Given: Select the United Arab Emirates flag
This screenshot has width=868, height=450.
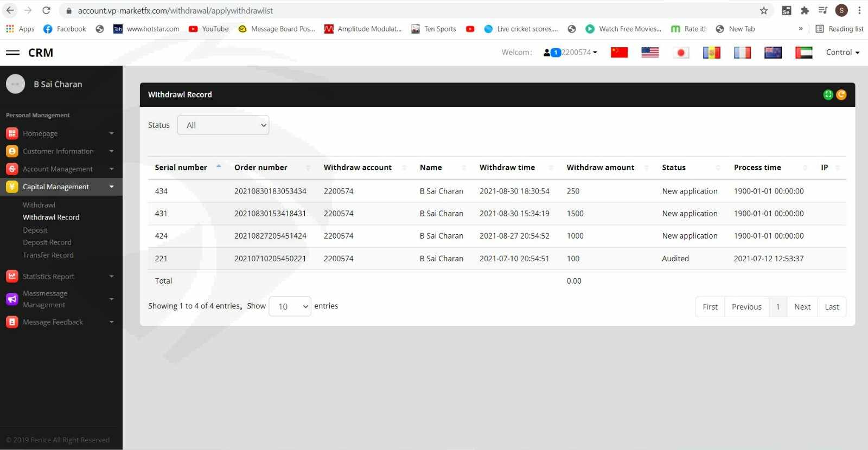Looking at the screenshot, I should [x=803, y=53].
